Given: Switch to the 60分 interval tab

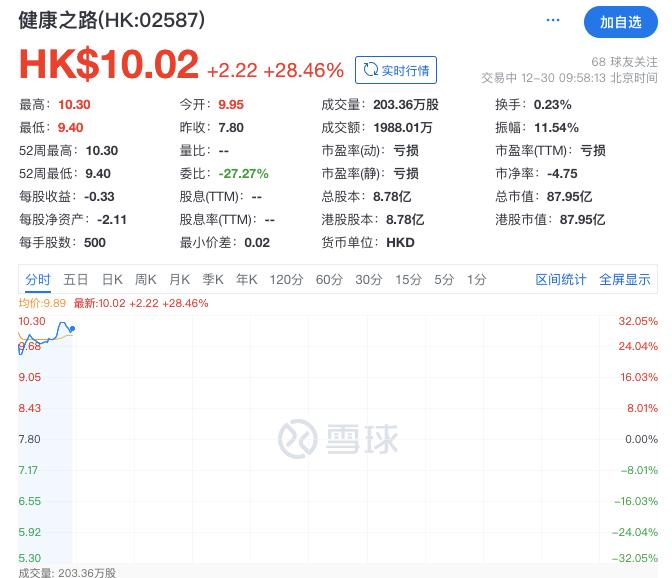Looking at the screenshot, I should [x=329, y=280].
